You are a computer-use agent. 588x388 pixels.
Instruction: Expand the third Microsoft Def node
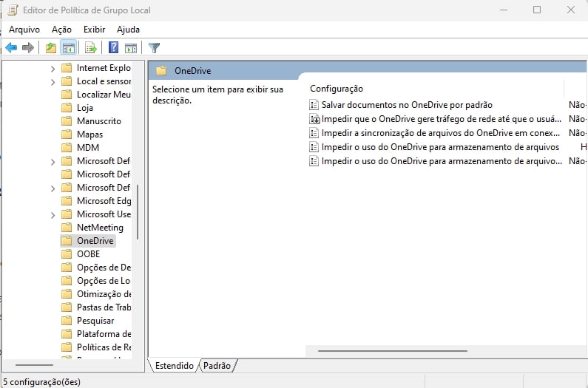(x=53, y=188)
